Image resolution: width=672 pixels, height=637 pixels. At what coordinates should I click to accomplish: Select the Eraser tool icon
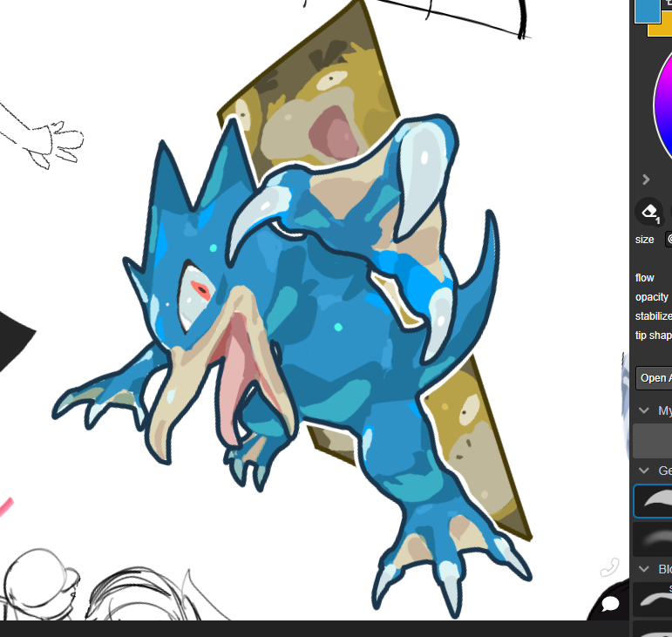point(649,212)
